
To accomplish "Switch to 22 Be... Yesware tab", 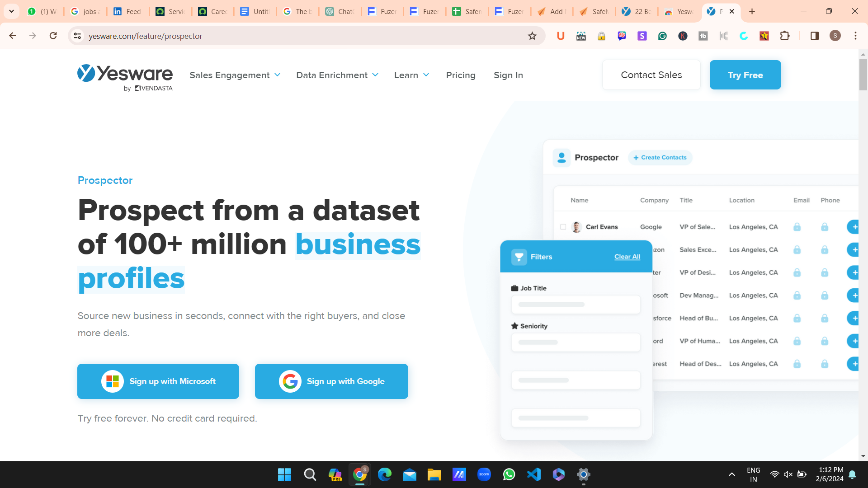I will 637,11.
